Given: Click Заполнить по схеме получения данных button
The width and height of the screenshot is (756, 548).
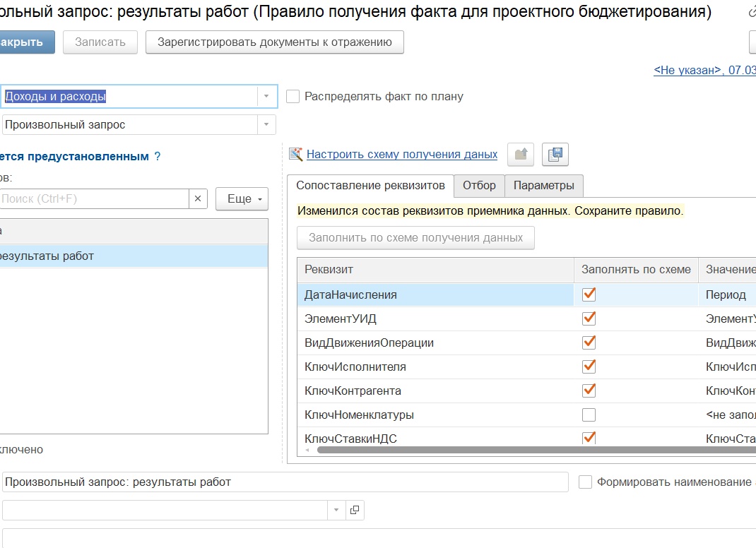Looking at the screenshot, I should [x=415, y=237].
